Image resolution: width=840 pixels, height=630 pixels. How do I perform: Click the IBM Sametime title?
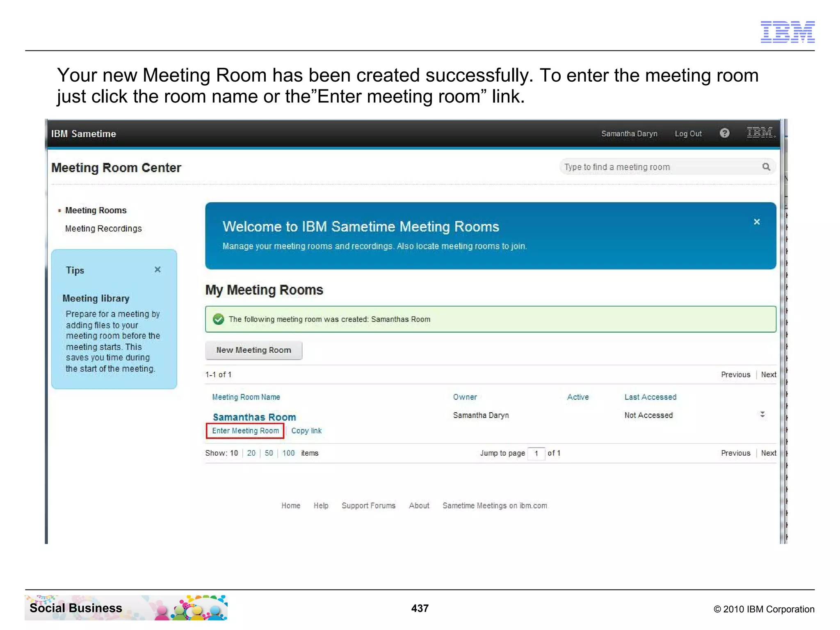[84, 134]
